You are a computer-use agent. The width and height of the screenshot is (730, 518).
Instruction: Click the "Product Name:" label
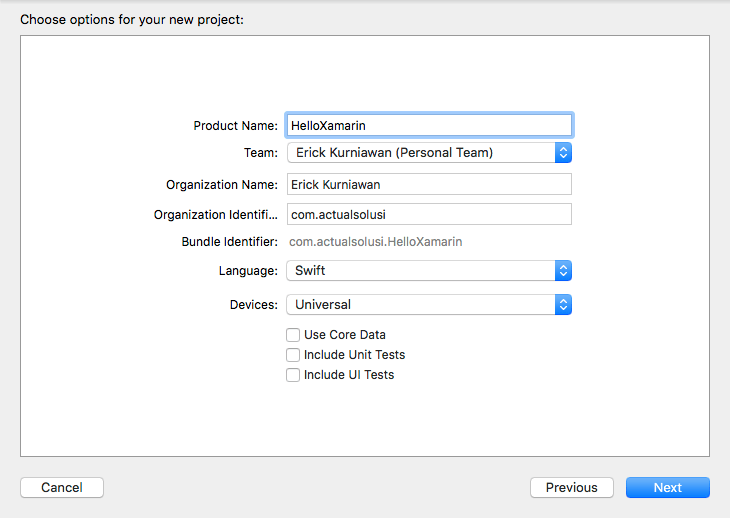click(x=235, y=126)
